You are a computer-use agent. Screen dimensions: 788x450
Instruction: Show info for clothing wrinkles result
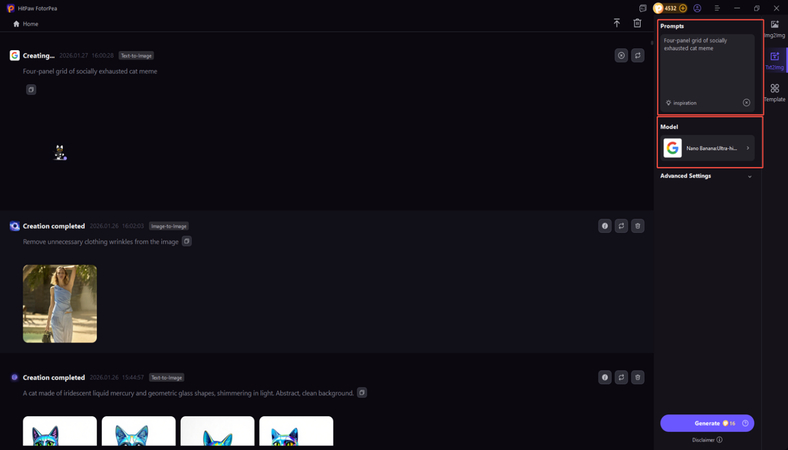605,226
